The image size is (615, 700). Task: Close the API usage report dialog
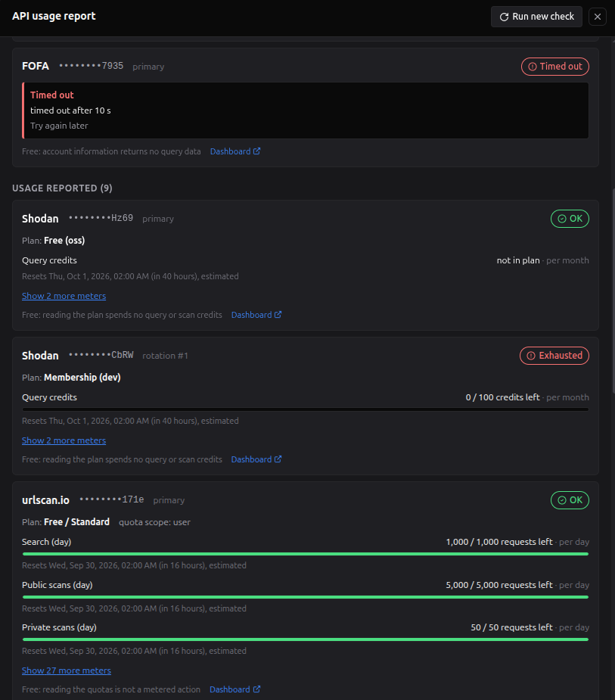click(598, 17)
